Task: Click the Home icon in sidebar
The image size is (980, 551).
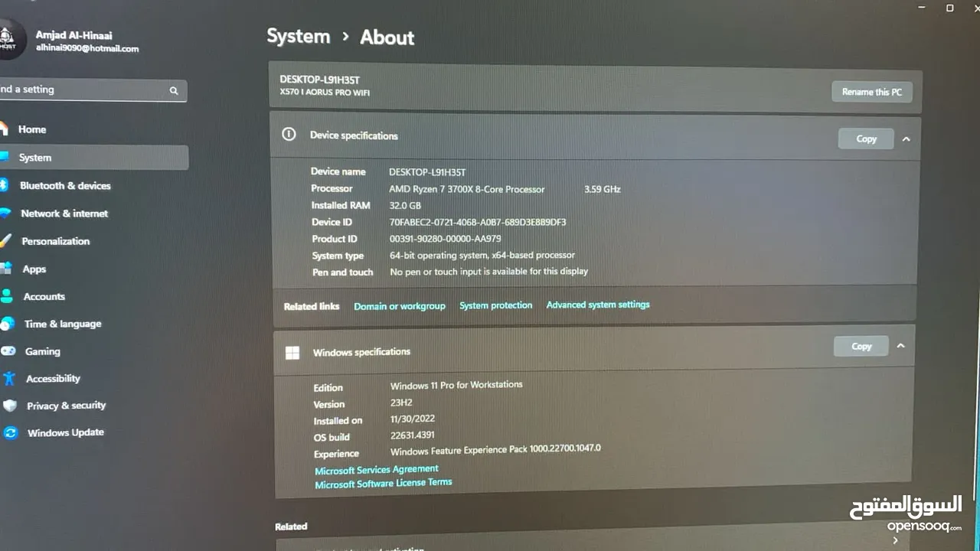Action: (x=3, y=129)
